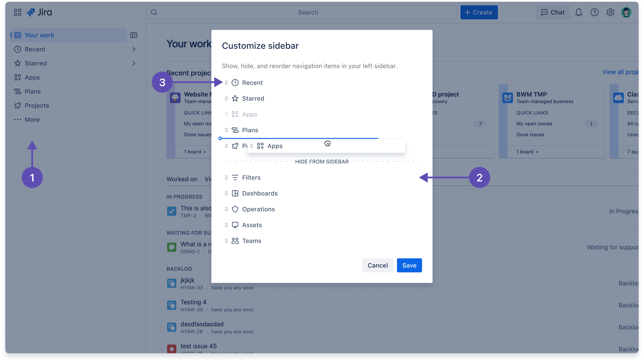Click the Plans icon in the left sidebar
The height and width of the screenshot is (362, 644).
[18, 91]
